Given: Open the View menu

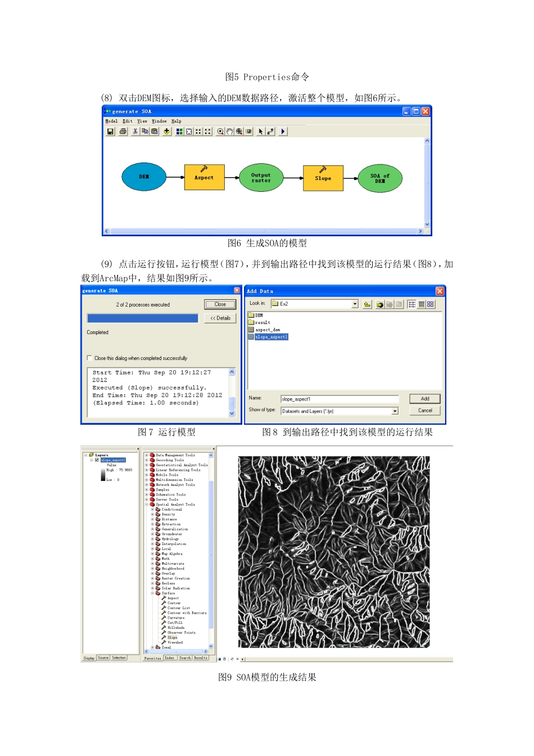Looking at the screenshot, I should click(x=142, y=121).
